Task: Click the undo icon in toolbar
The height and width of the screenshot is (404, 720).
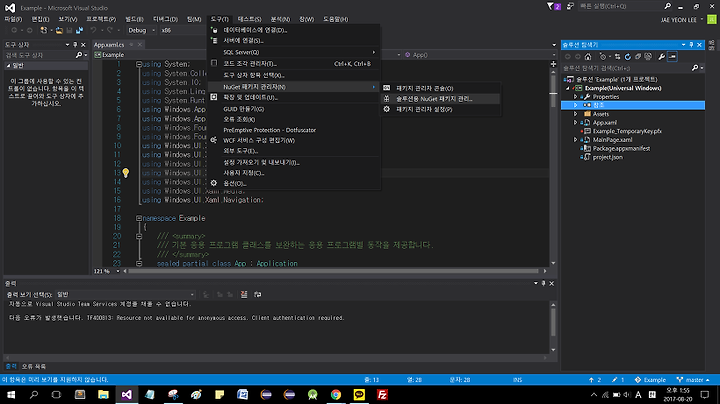Action: coord(93,30)
